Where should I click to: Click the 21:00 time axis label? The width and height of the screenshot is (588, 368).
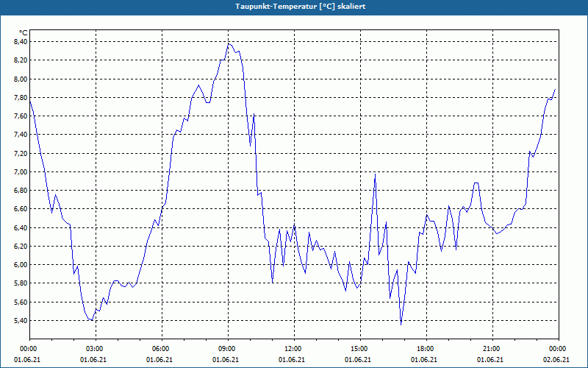click(491, 349)
